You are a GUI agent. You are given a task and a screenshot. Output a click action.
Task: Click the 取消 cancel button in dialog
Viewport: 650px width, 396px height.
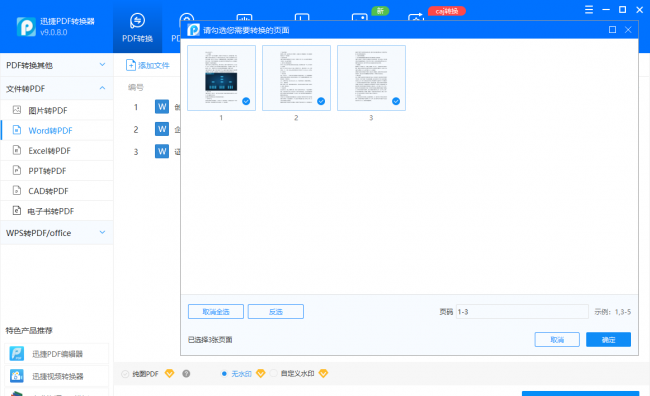(557, 340)
